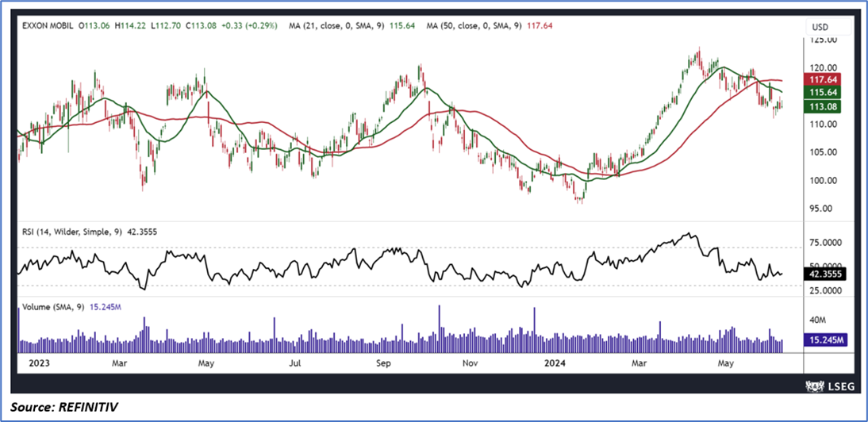Click the LSEG logo
The height and width of the screenshot is (422, 868).
click(x=829, y=385)
